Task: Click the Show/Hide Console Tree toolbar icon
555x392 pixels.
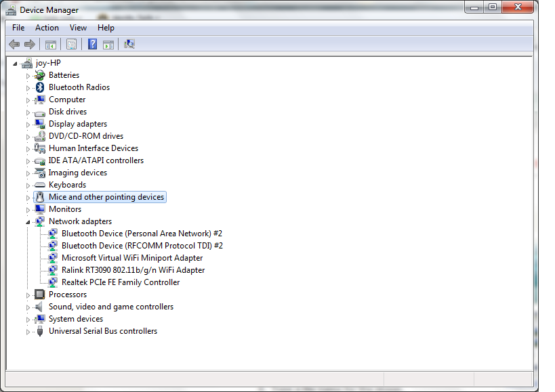Action: point(51,45)
